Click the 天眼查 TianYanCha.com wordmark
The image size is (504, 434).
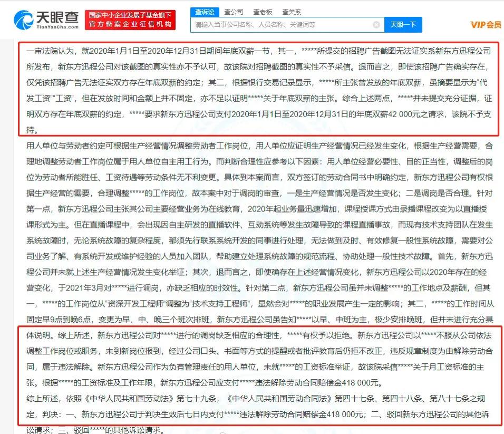[x=57, y=20]
